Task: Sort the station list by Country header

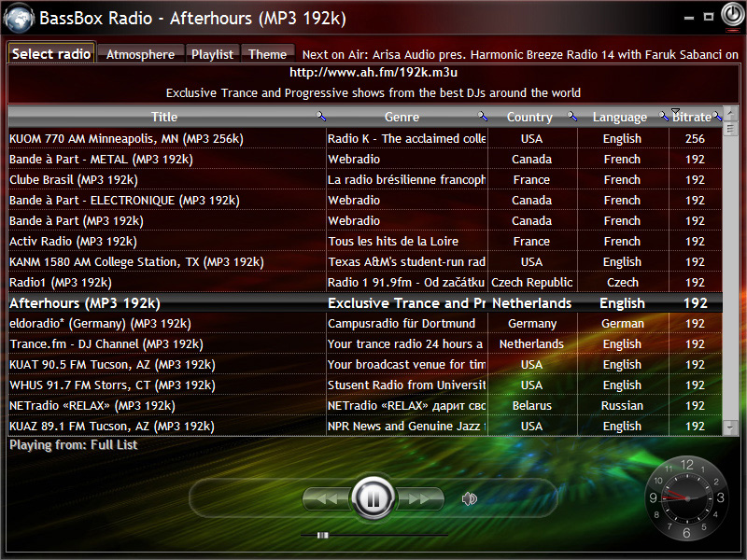Action: (x=529, y=117)
